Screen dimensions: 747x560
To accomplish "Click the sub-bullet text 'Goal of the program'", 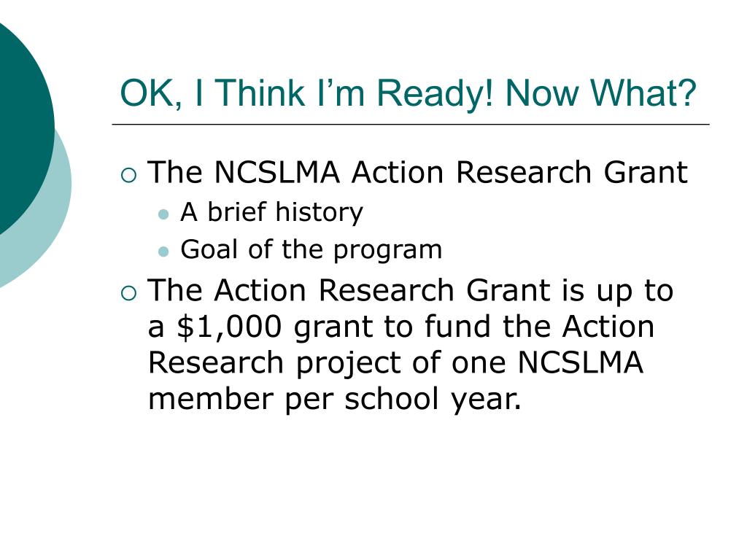I will click(x=311, y=250).
